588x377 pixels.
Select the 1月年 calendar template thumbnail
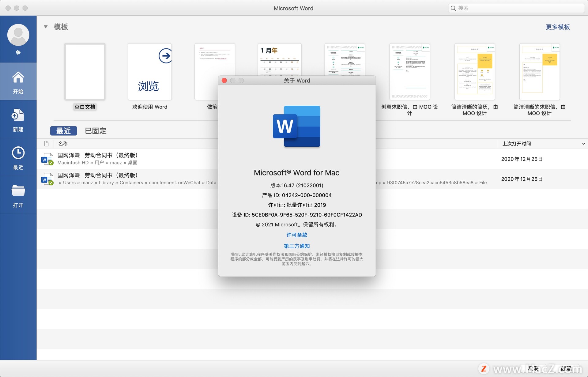tap(280, 59)
